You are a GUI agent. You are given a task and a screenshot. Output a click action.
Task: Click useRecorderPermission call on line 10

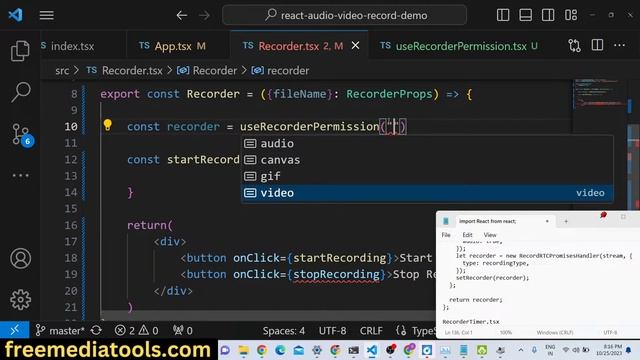click(x=309, y=127)
